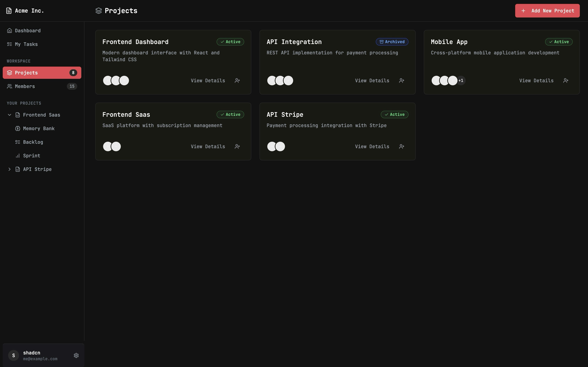Open the Dashboard sidebar item

(x=27, y=31)
